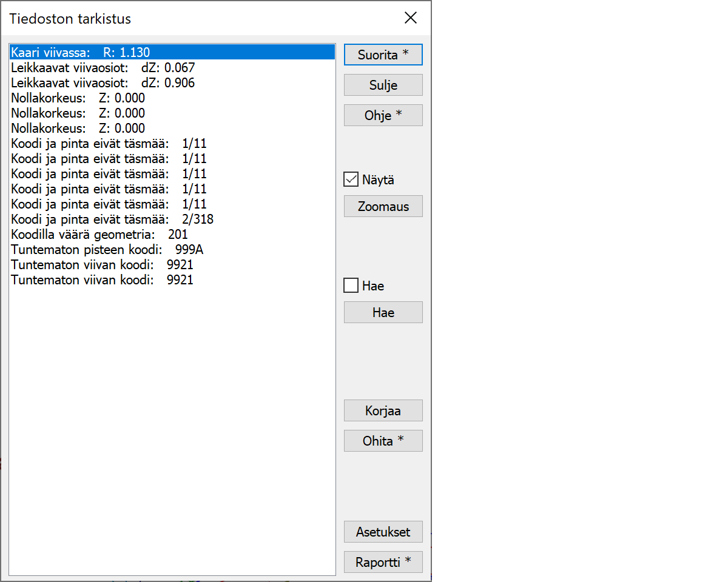Click the Korjaa button to fix
Screen dimensions: 728x582
pyautogui.click(x=383, y=410)
